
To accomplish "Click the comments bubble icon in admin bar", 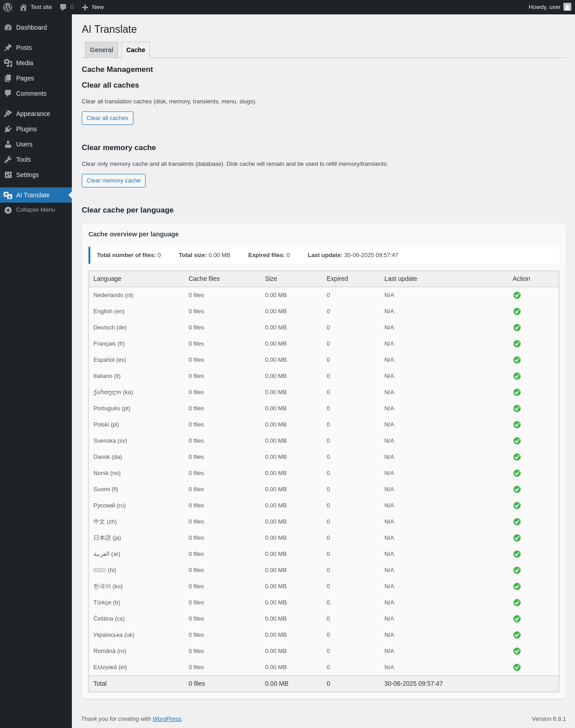I will pos(63,7).
